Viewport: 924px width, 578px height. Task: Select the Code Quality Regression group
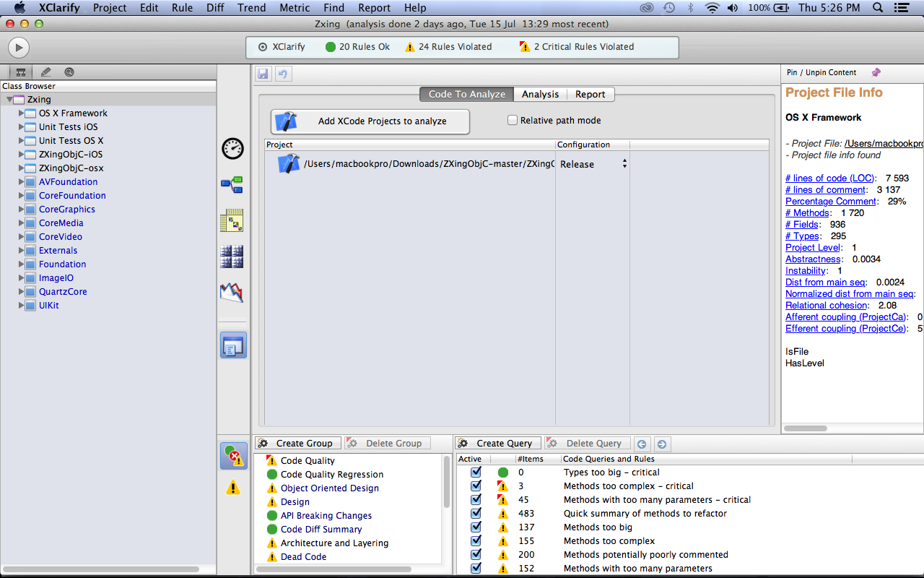click(x=332, y=475)
